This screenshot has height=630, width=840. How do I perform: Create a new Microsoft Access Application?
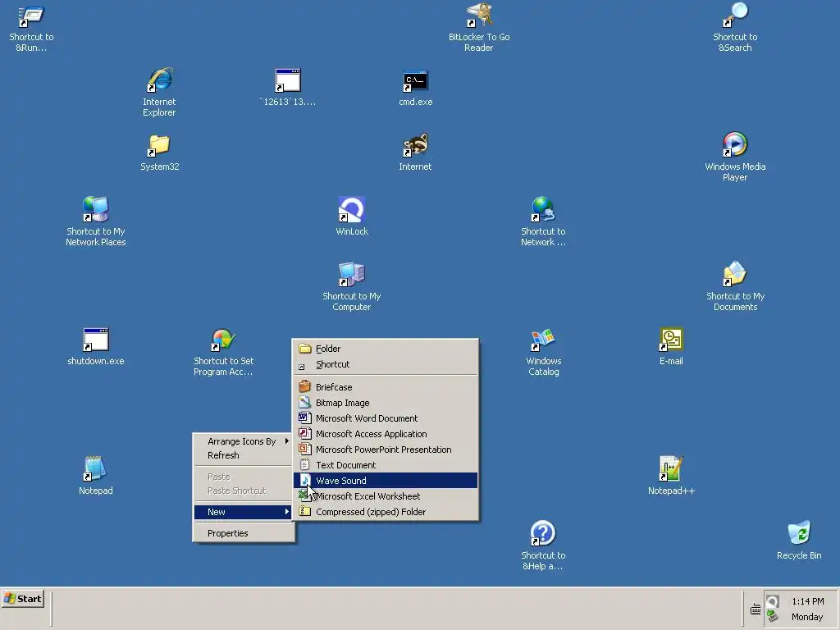[x=386, y=433]
